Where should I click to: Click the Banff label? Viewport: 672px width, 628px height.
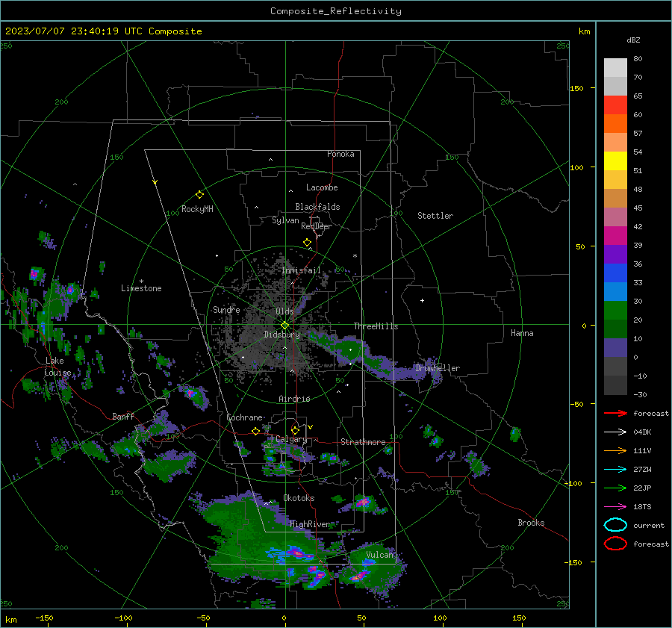123,416
